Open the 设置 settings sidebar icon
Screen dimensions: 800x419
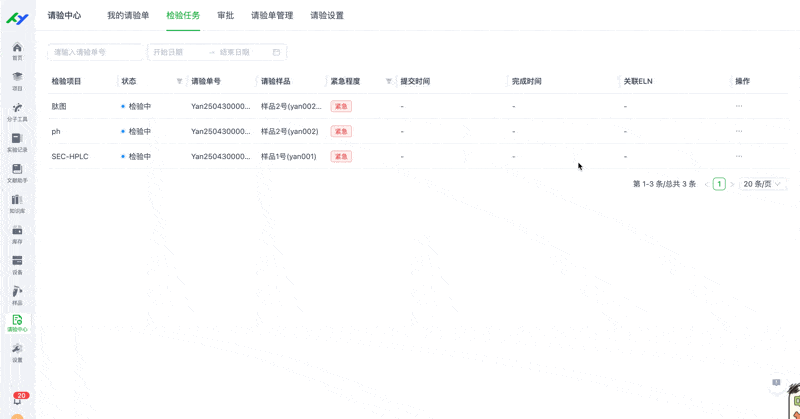tap(17, 353)
